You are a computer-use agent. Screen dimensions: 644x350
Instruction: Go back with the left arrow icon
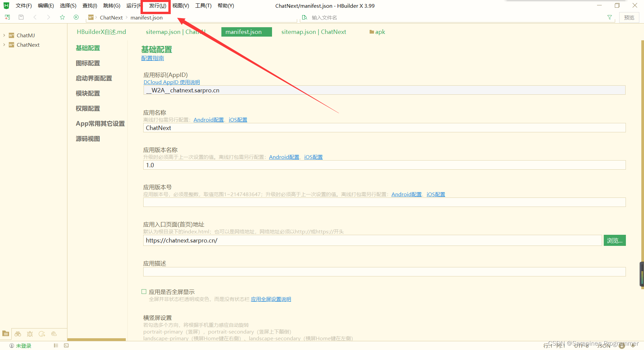35,17
